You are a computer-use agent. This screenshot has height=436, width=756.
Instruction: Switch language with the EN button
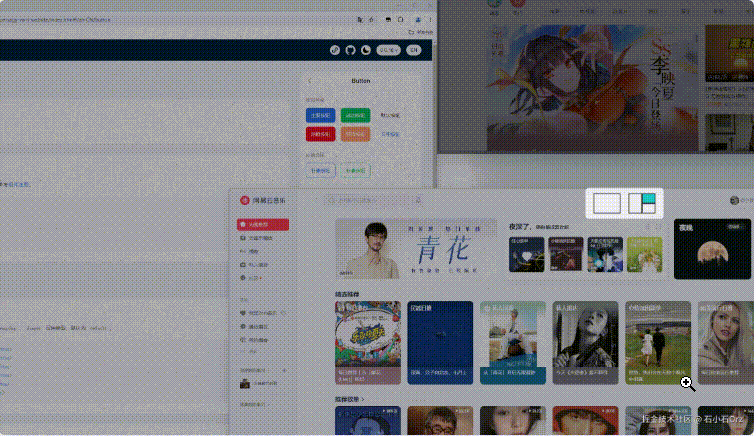tap(414, 50)
